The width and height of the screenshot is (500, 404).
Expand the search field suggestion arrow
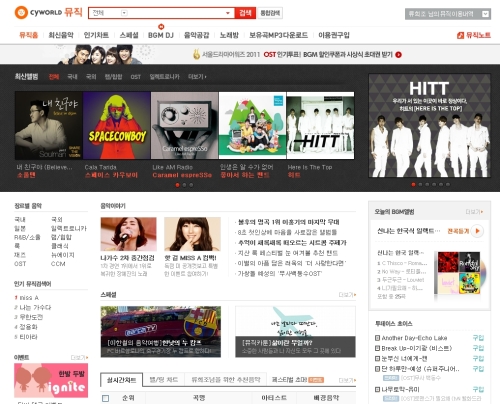pos(228,13)
